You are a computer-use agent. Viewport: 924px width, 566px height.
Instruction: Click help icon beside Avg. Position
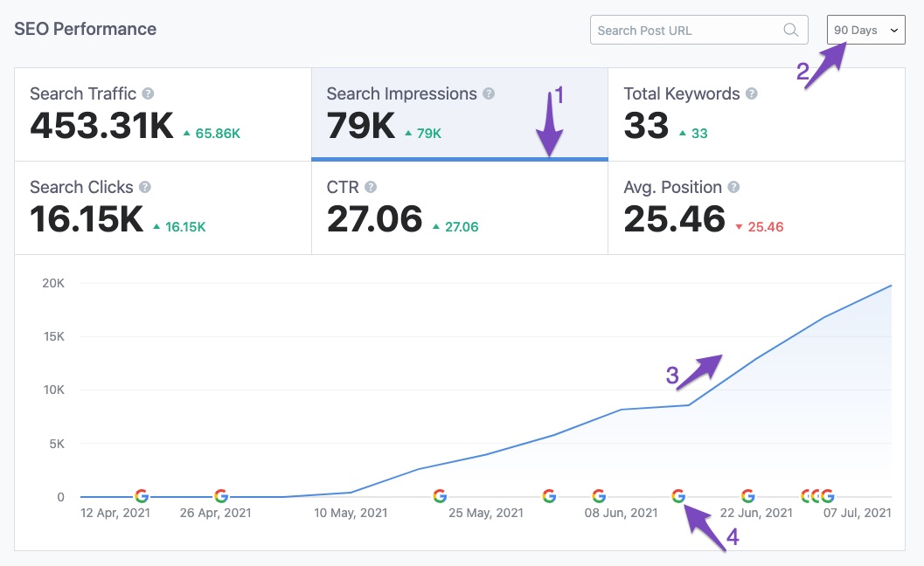point(733,187)
